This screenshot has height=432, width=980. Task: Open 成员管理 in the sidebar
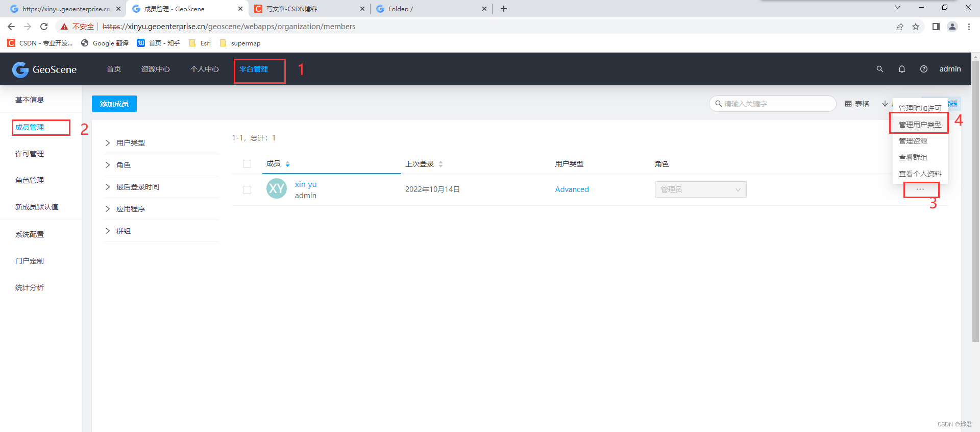pos(30,127)
